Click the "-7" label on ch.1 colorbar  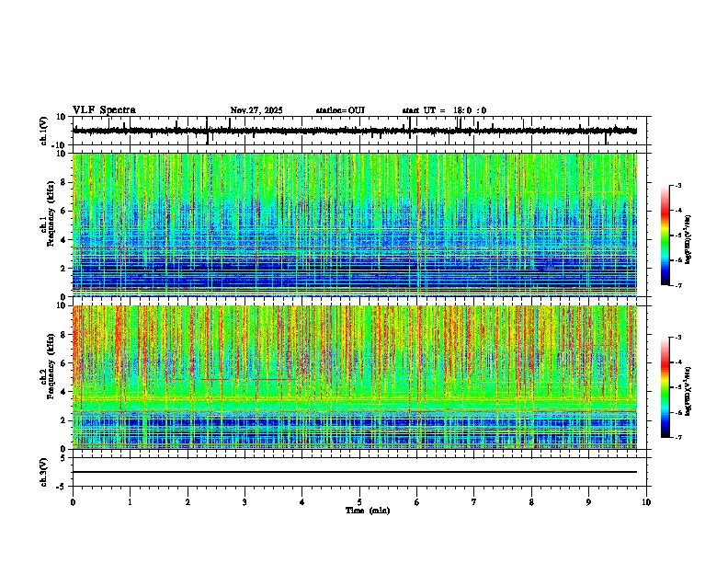point(678,285)
